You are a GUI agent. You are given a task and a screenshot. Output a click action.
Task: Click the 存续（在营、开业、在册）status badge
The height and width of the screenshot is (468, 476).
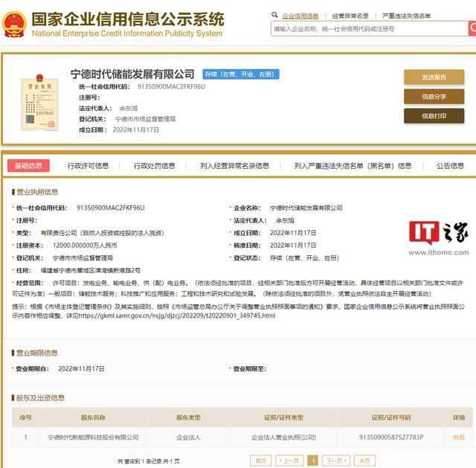point(241,74)
